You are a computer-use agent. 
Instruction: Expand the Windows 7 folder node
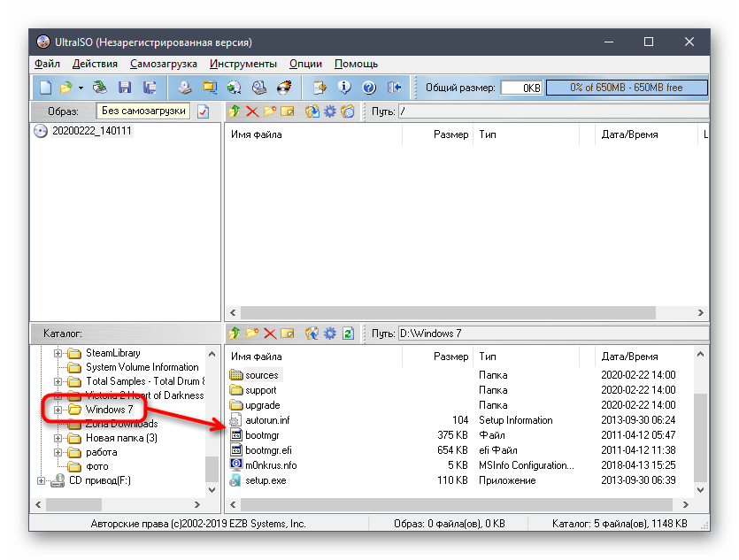[x=58, y=410]
